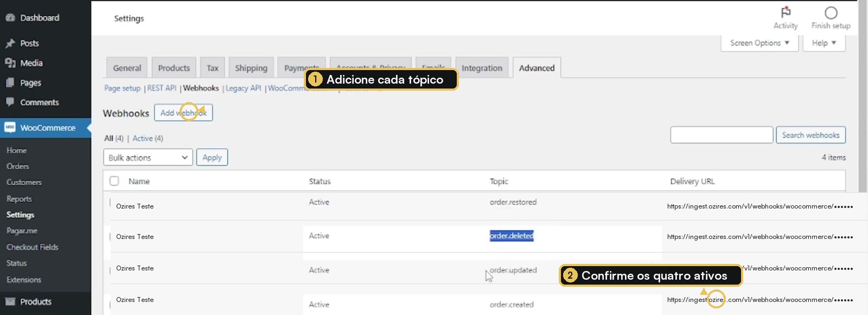Click the Finish setup circle icon

click(831, 12)
